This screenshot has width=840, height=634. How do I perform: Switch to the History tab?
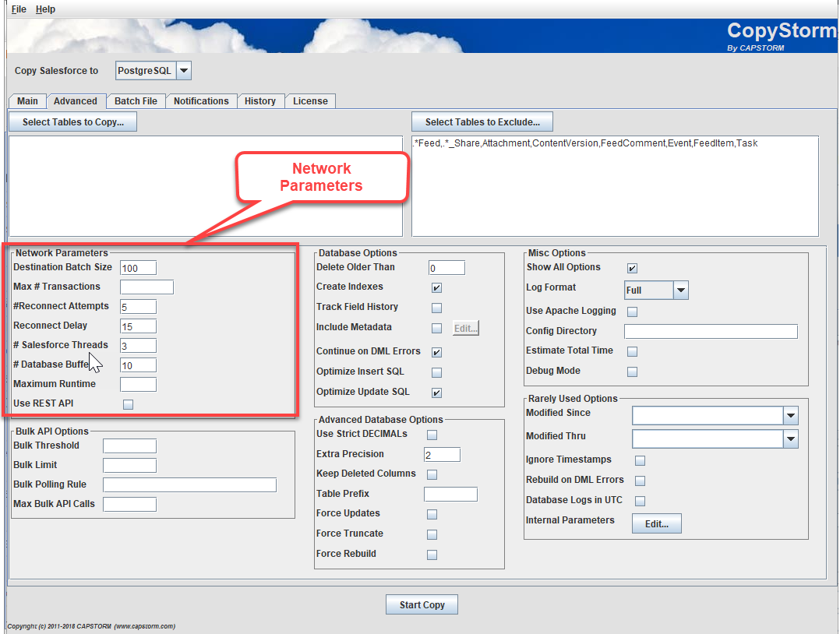tap(260, 101)
